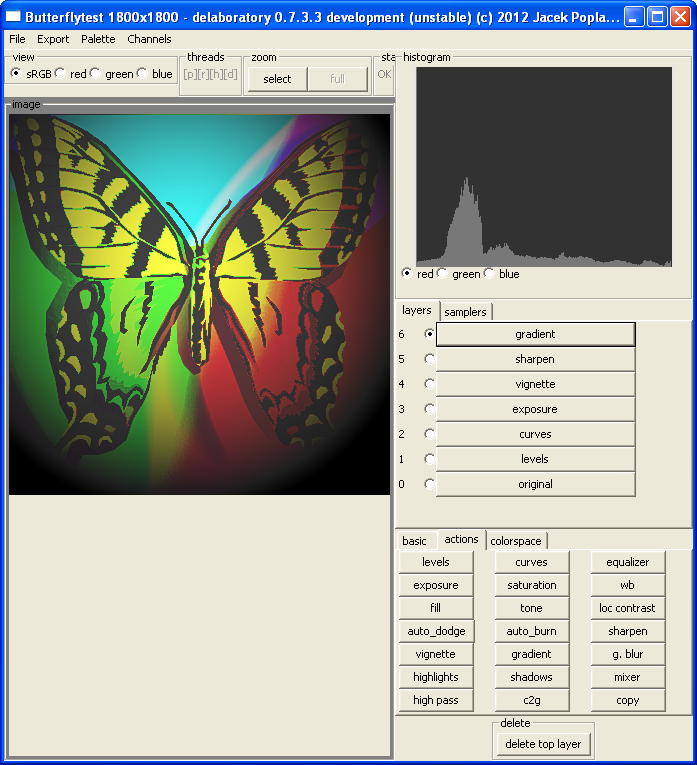Open the gradient layer 6 button
Screen dimensions: 697x765
[536, 334]
